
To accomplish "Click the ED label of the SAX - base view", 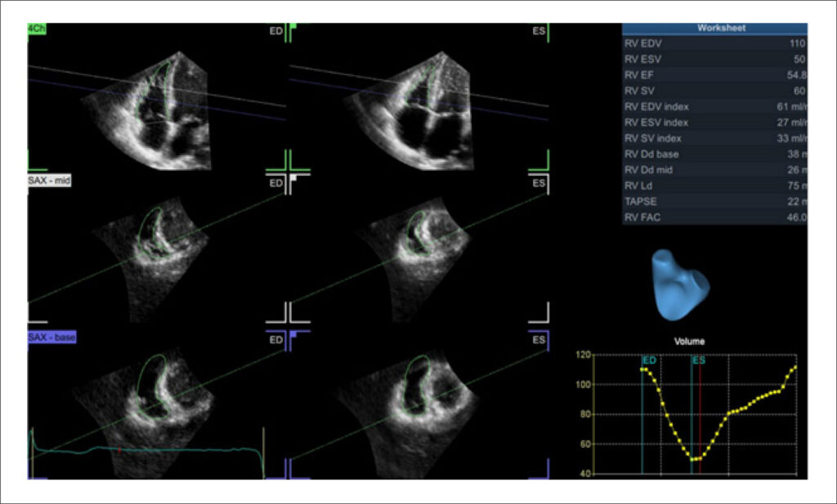I will [276, 340].
